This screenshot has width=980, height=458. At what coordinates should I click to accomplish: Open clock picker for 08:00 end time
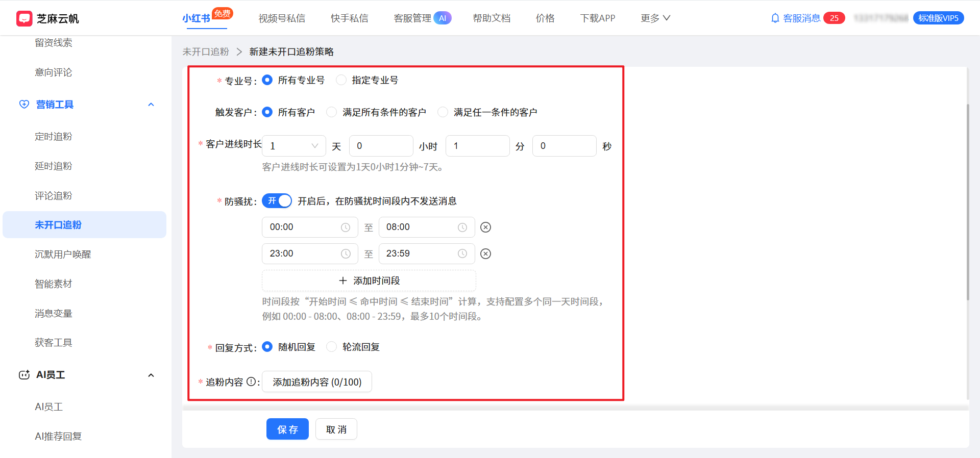pyautogui.click(x=462, y=227)
